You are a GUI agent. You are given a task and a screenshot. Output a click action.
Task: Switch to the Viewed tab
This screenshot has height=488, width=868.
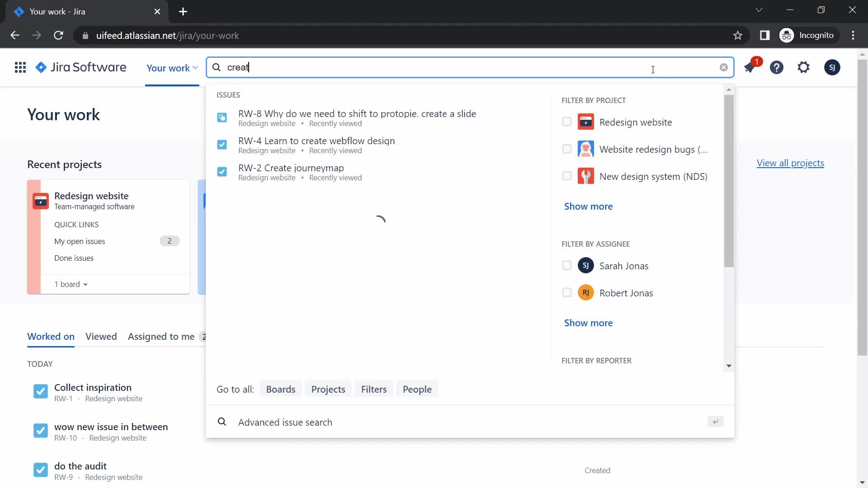(x=101, y=337)
